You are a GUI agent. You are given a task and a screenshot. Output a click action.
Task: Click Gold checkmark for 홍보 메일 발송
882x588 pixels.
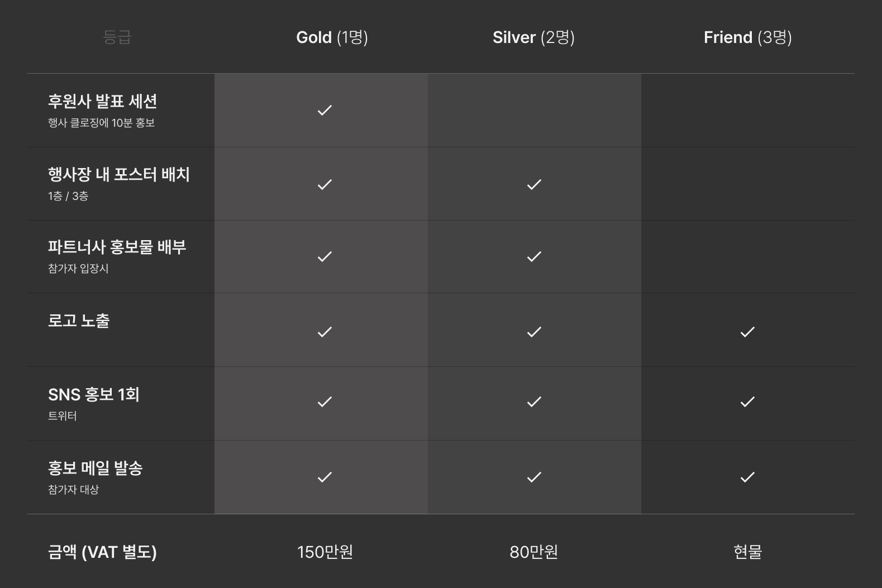tap(325, 477)
